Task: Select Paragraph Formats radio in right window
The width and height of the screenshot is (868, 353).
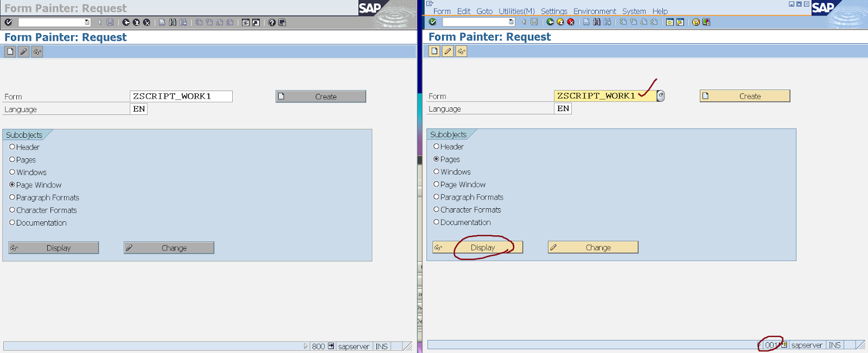Action: click(436, 197)
